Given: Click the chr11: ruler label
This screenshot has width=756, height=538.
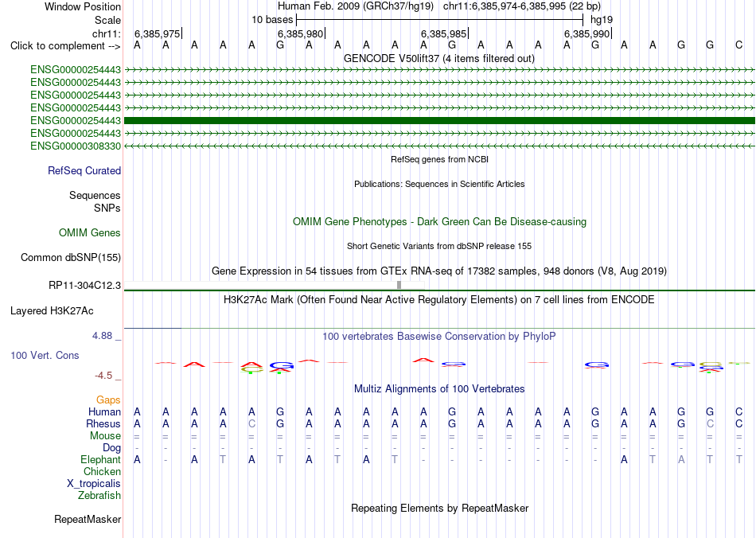Looking at the screenshot, I should pos(107,33).
